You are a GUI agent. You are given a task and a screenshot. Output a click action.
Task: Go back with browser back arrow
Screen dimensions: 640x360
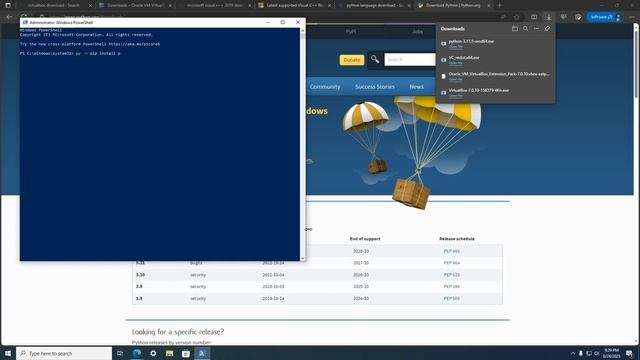click(9, 17)
